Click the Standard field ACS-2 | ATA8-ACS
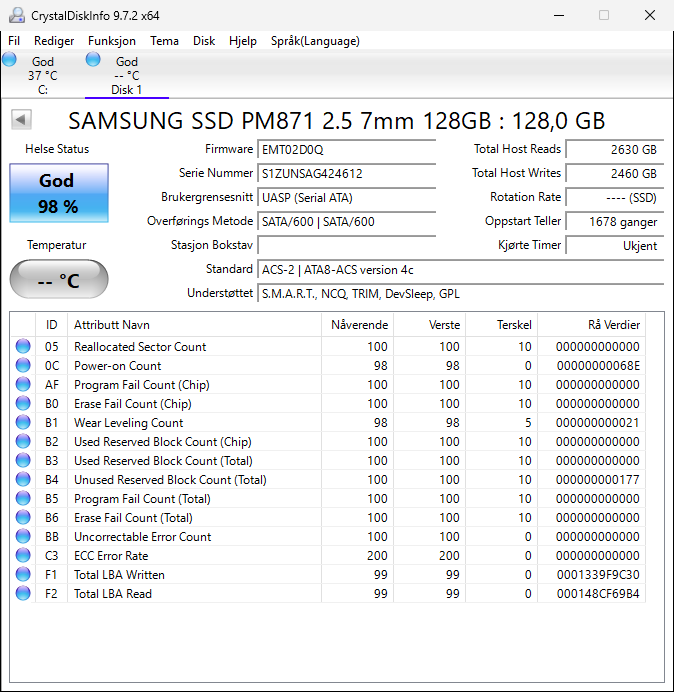The image size is (674, 692). pyautogui.click(x=461, y=269)
